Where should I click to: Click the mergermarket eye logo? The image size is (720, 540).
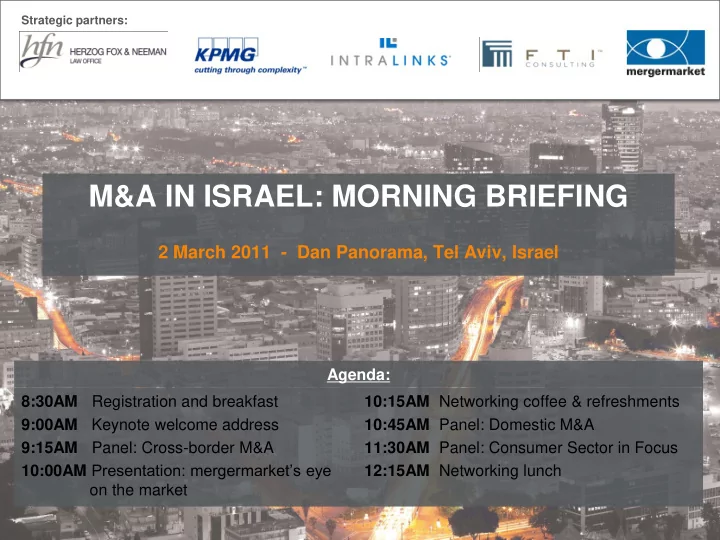pos(665,53)
